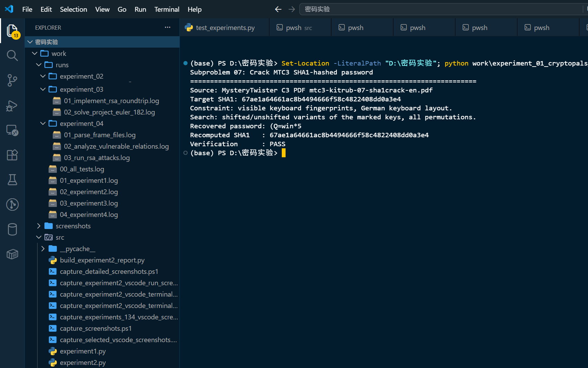Click Python icon beside experiment1.py
This screenshot has width=588, height=368.
tap(53, 351)
